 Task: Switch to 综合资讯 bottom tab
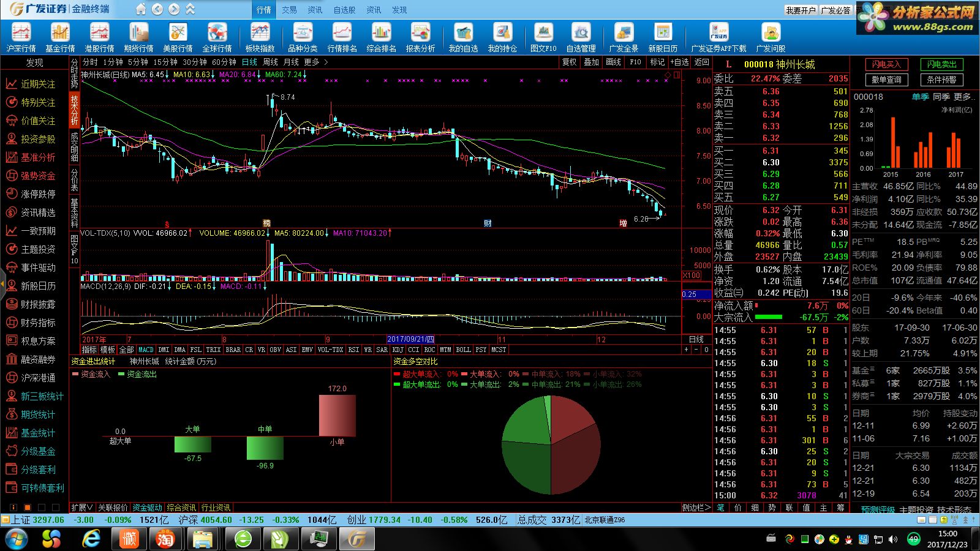coord(181,508)
